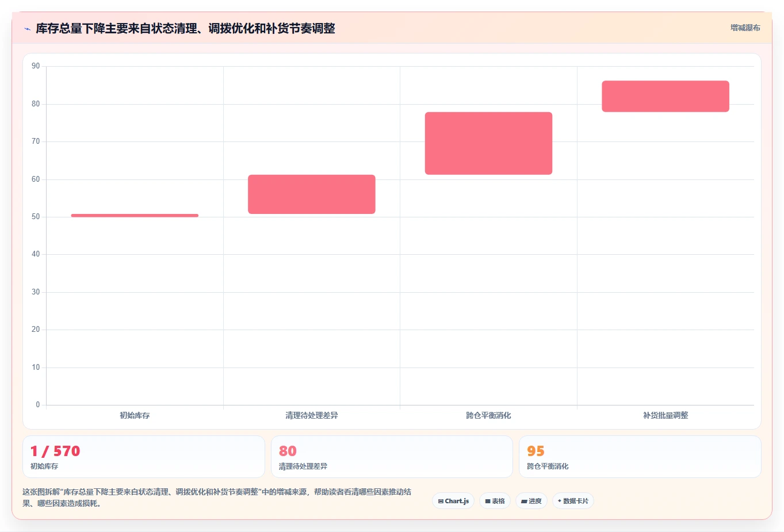Viewport: 784px width, 532px height.
Task: Click the 补货批量调整 x-axis label
Action: click(666, 415)
